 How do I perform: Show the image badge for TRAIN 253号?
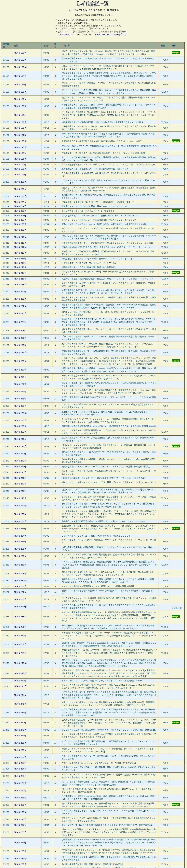pos(176,528)
